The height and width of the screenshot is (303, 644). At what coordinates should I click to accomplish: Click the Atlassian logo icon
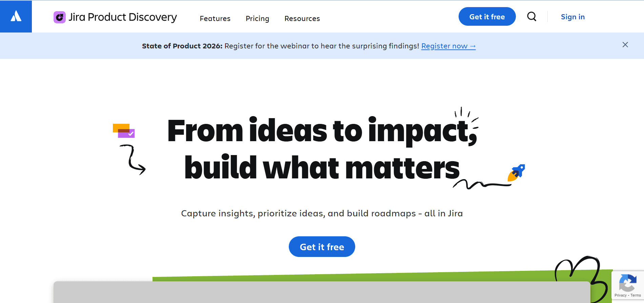pyautogui.click(x=16, y=16)
